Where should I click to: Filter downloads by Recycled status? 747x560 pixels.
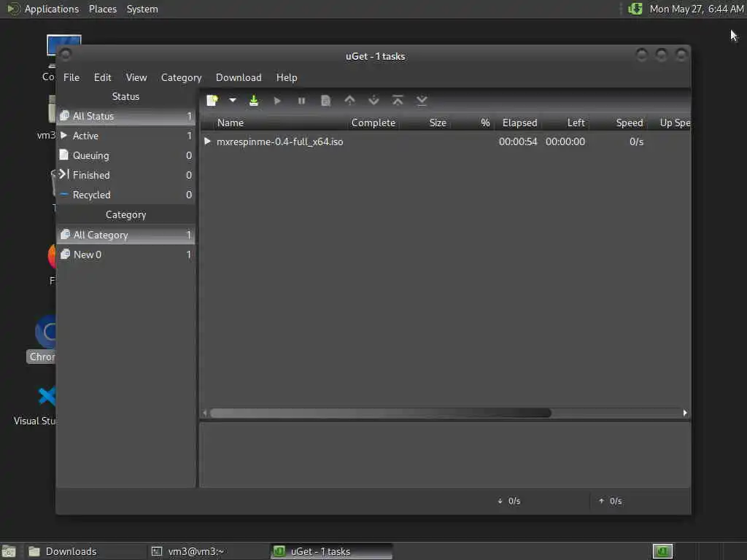pyautogui.click(x=125, y=195)
